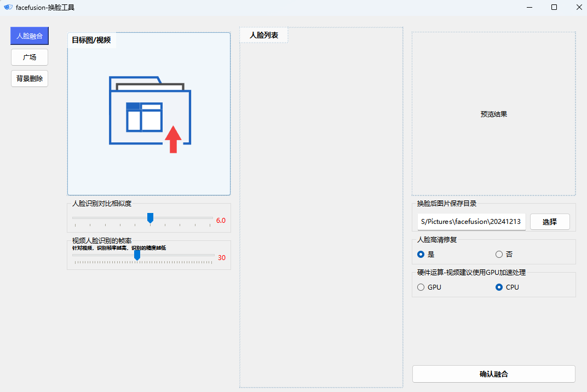Image resolution: width=587 pixels, height=392 pixels.
Task: Choose GPU for hardware processing
Action: pyautogui.click(x=421, y=287)
